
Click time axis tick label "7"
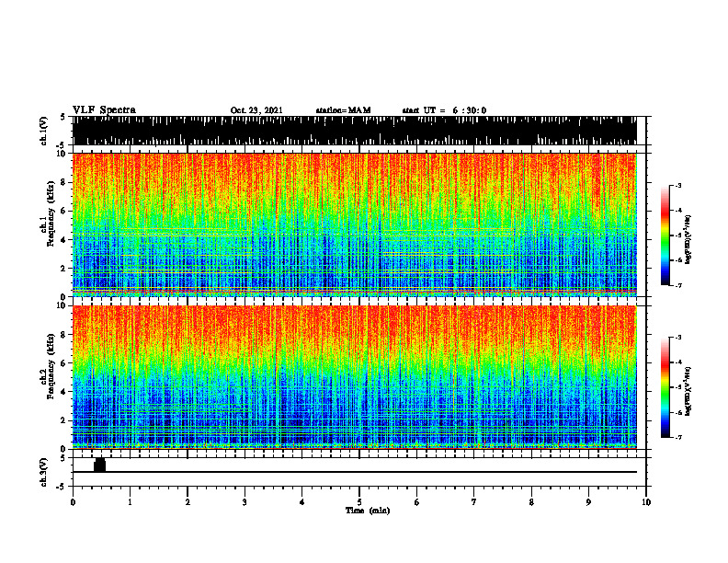click(474, 502)
